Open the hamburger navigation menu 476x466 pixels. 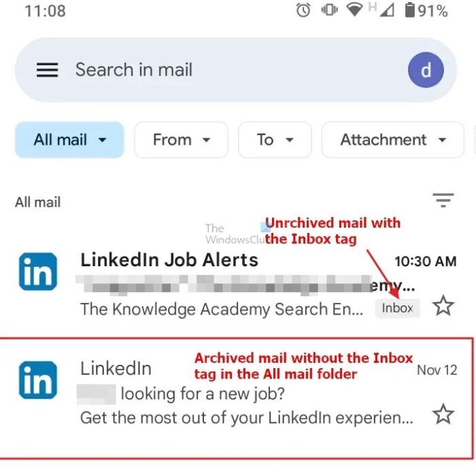(x=47, y=70)
